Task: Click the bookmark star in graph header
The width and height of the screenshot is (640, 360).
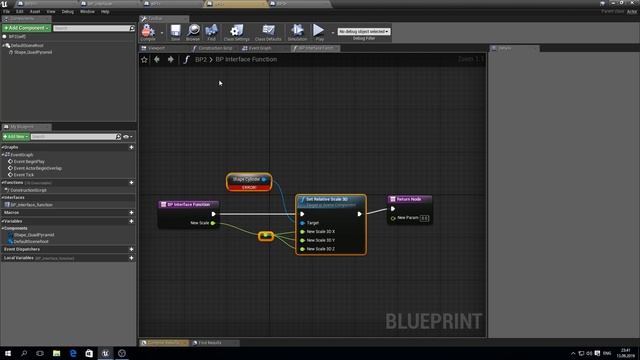Action: point(144,60)
